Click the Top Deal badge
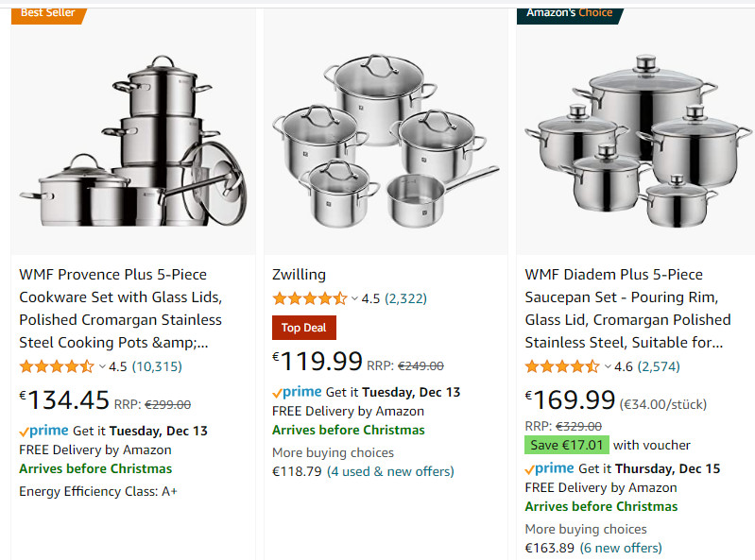 (x=303, y=328)
